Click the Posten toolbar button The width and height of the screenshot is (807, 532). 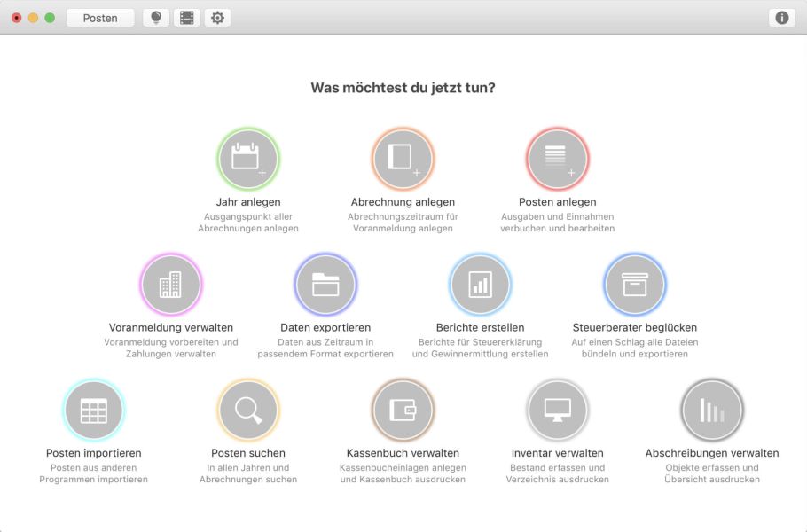[x=100, y=18]
